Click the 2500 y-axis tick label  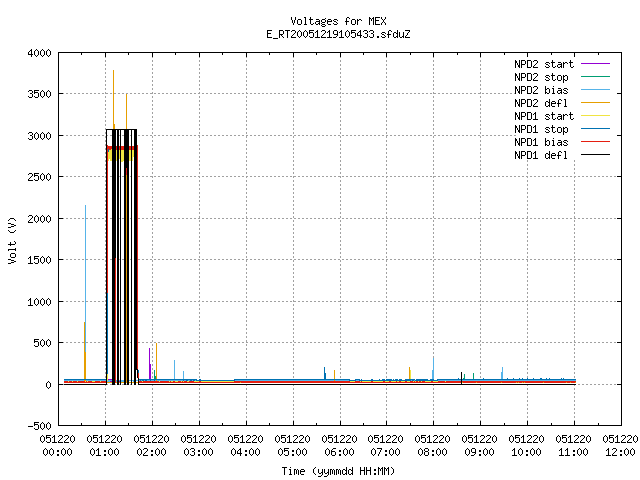pos(40,177)
